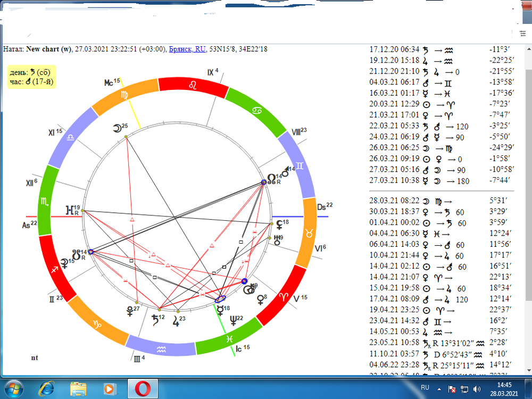Select the Aquarius sign segment

coord(162,350)
